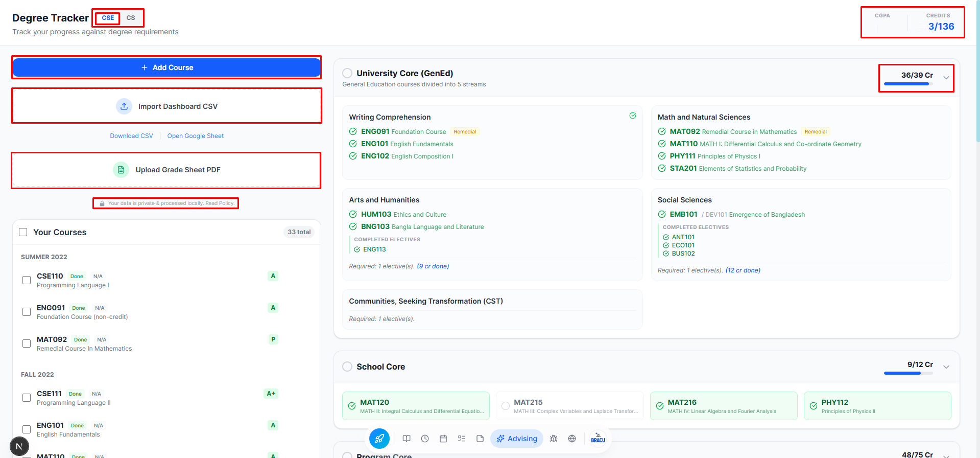Click the '33 total' courses badge
Image resolution: width=980 pixels, height=458 pixels.
click(x=299, y=232)
